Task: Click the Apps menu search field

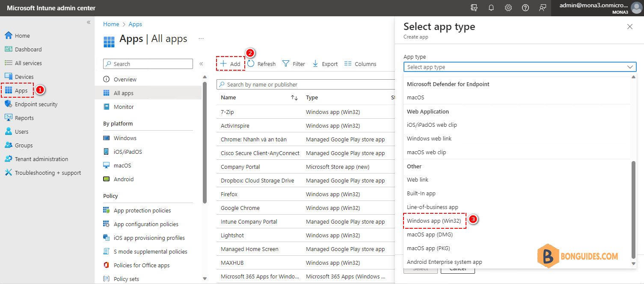Action: [x=148, y=64]
